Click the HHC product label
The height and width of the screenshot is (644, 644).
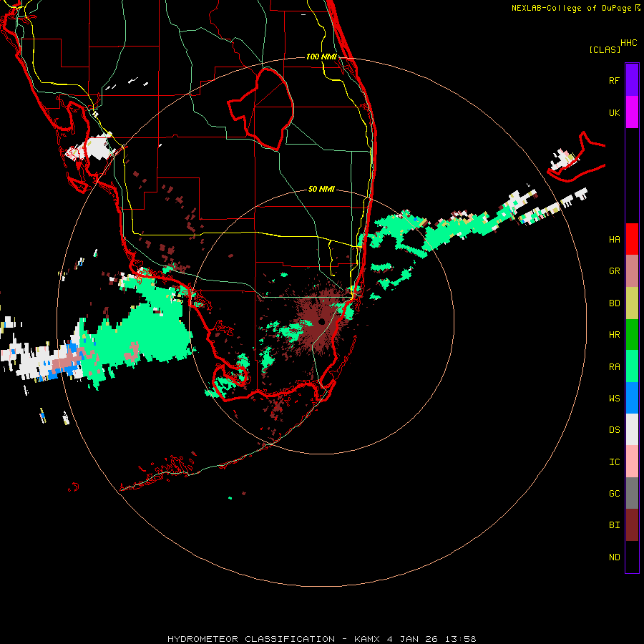(628, 43)
